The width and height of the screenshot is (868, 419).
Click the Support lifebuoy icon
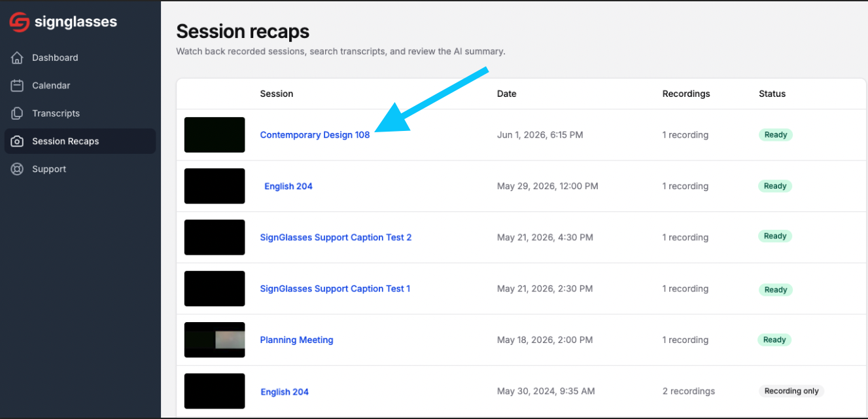(18, 169)
